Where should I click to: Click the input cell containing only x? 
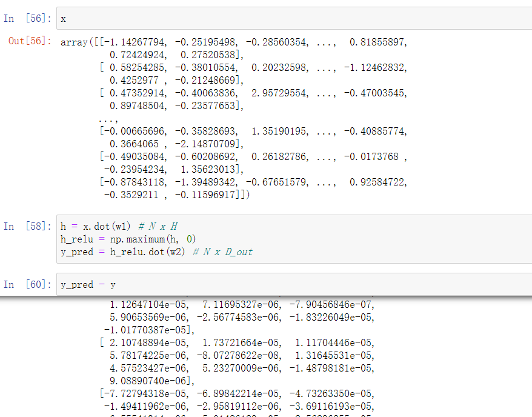[x=291, y=19]
